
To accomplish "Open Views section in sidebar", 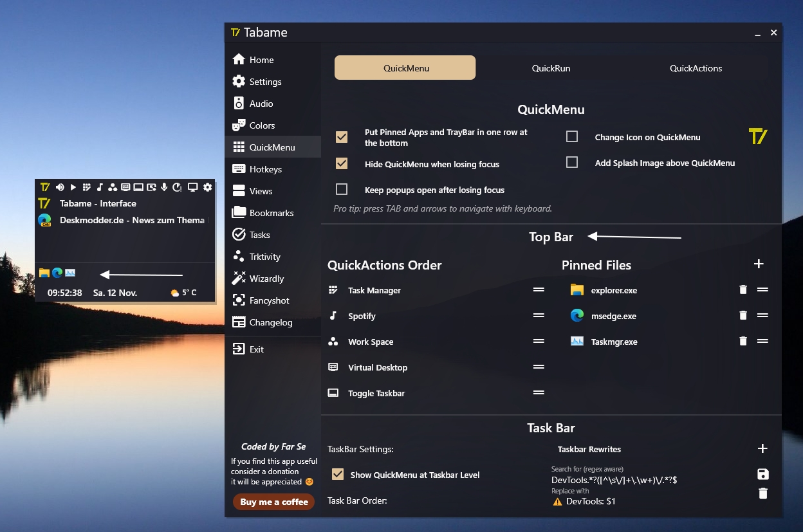I will (273, 191).
